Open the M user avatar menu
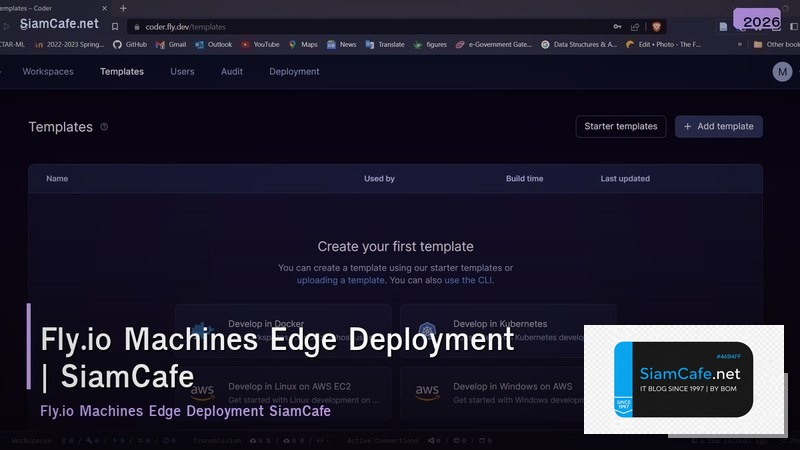 pyautogui.click(x=782, y=72)
